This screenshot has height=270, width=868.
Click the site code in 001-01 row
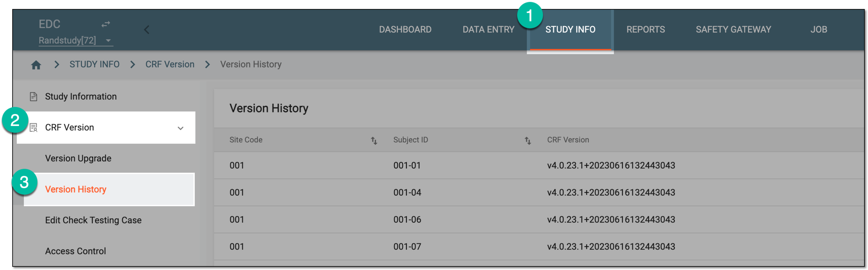click(237, 166)
